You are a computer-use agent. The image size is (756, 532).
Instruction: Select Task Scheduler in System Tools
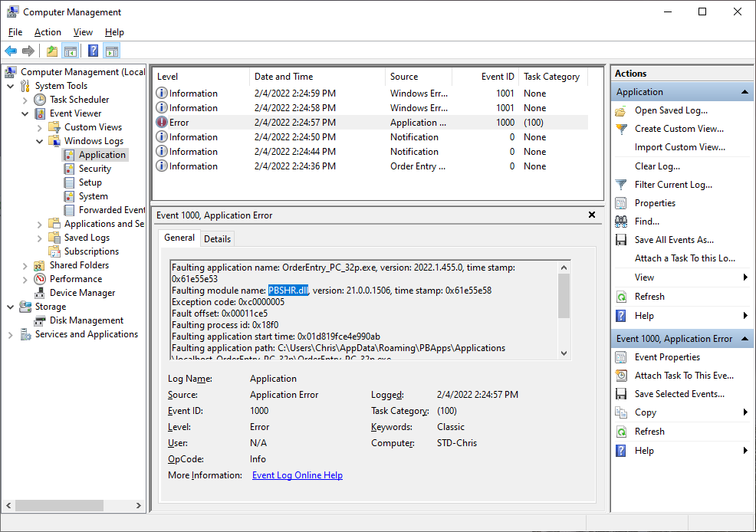click(x=79, y=100)
